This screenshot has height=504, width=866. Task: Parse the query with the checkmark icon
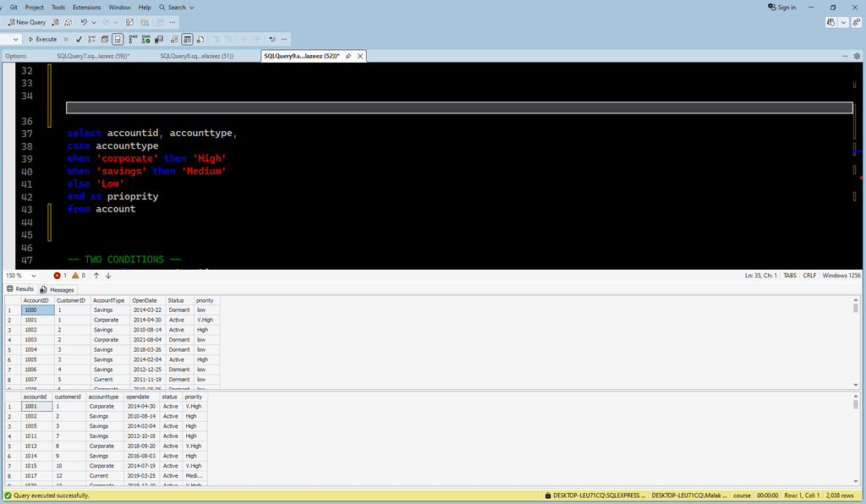[x=79, y=39]
